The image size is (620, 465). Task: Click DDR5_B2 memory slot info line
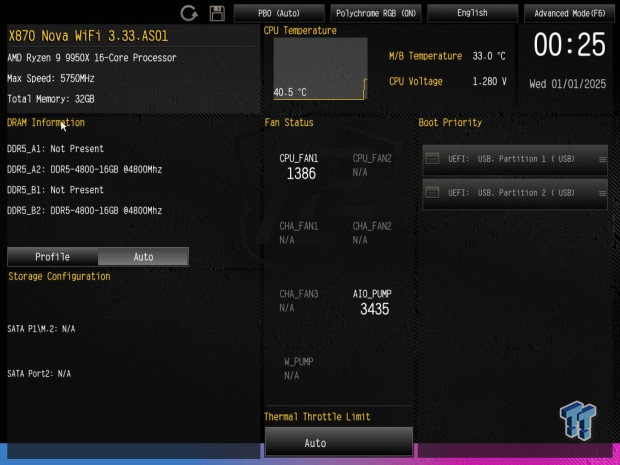[85, 211]
